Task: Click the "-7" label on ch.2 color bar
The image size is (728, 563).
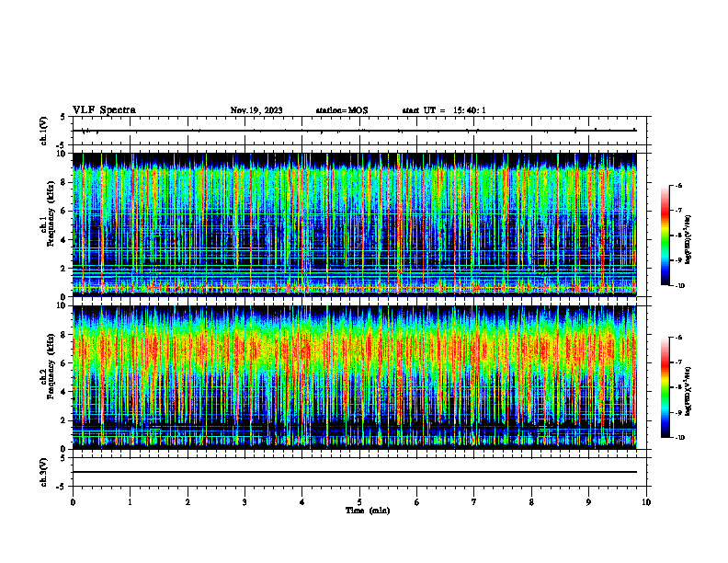Action: click(679, 362)
